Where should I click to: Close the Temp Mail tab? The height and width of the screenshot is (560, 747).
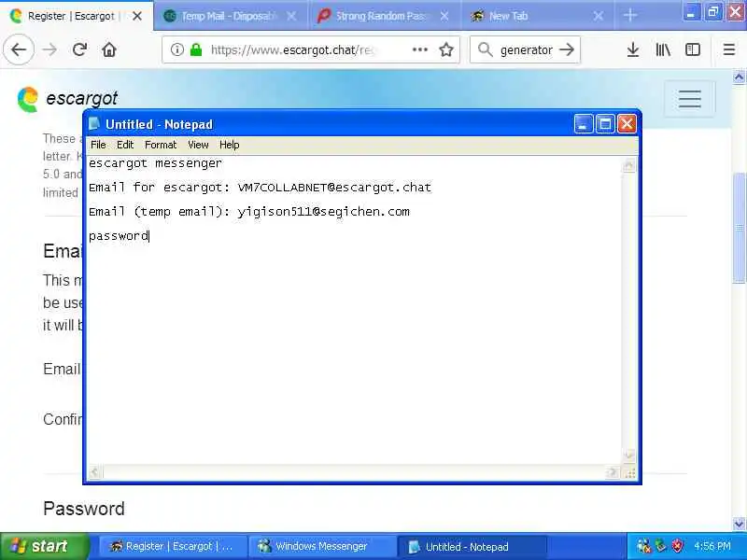click(x=291, y=16)
